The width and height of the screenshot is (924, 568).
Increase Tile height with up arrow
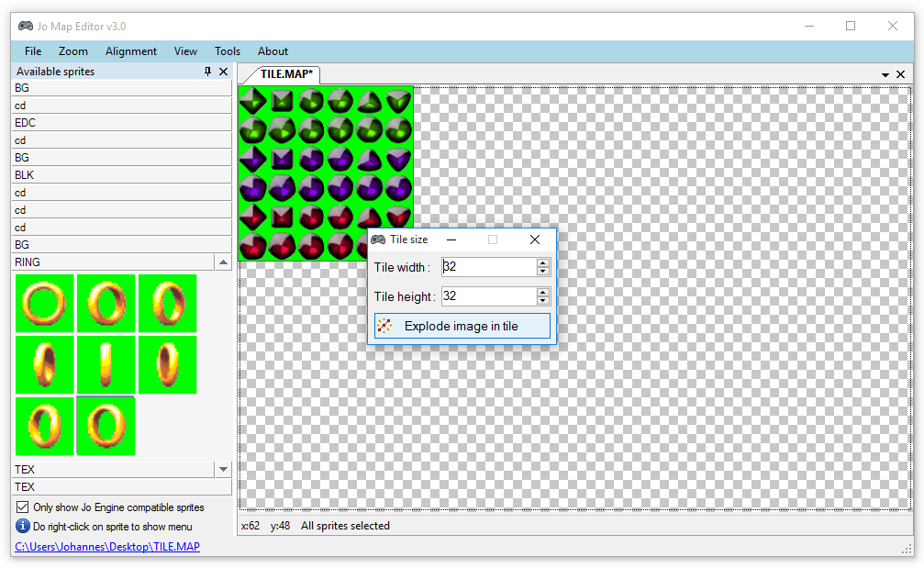(543, 292)
